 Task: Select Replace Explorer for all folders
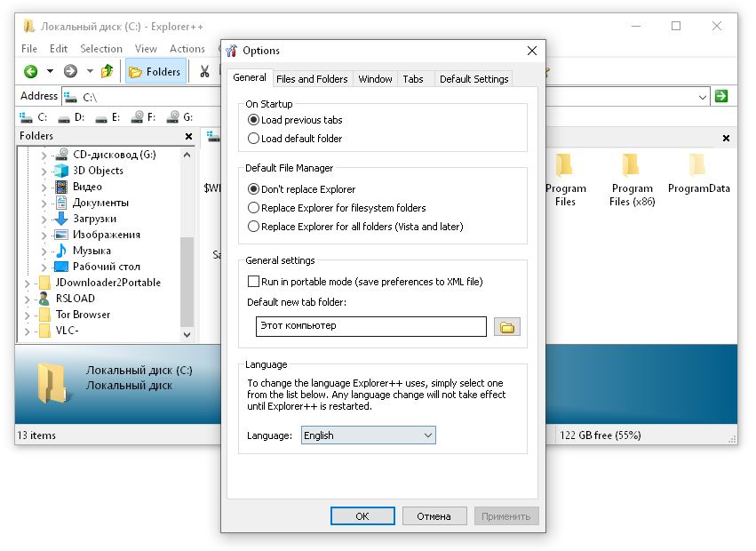[355, 227]
